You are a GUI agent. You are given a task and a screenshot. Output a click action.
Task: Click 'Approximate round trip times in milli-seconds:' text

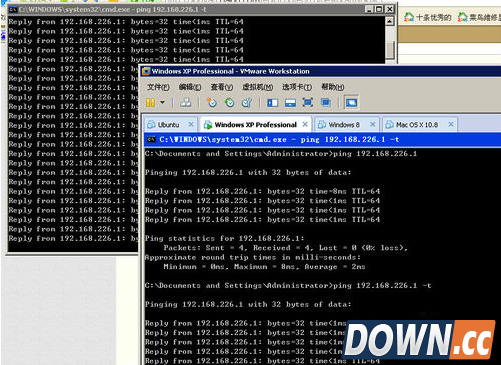(253, 257)
